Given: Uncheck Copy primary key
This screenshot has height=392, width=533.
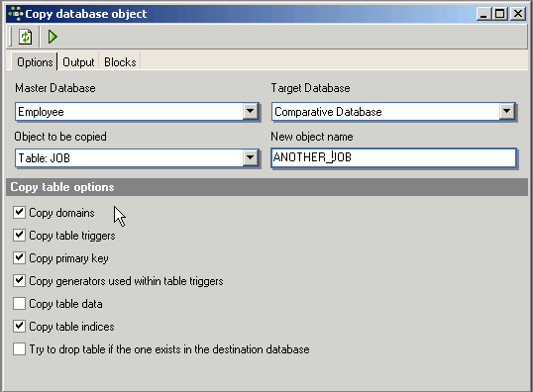Looking at the screenshot, I should click(20, 257).
